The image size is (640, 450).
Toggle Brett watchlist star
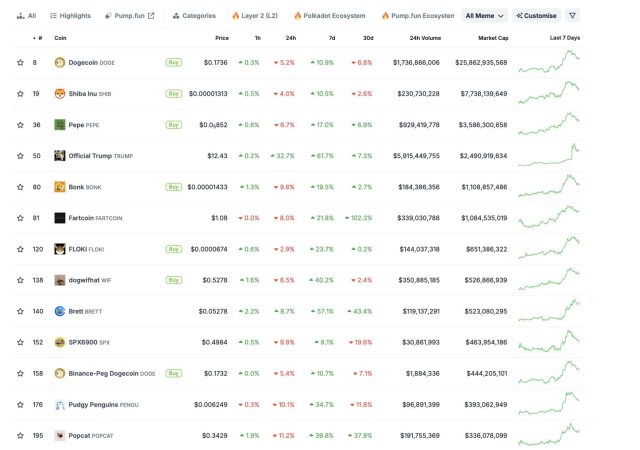coord(20,311)
